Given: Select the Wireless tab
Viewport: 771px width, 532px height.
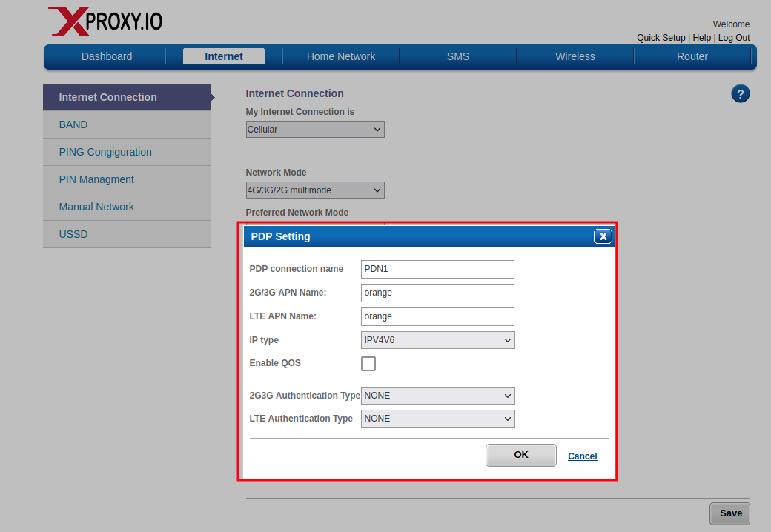Looking at the screenshot, I should tap(575, 56).
